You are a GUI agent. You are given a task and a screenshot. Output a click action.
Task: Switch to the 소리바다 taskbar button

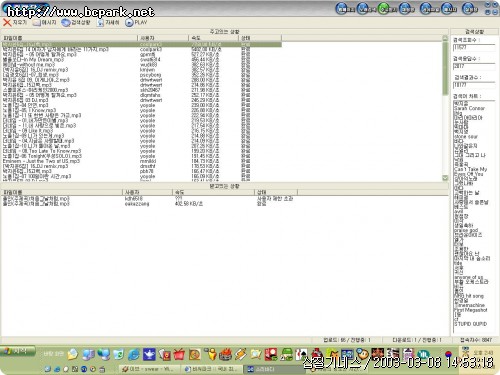coord(273,369)
